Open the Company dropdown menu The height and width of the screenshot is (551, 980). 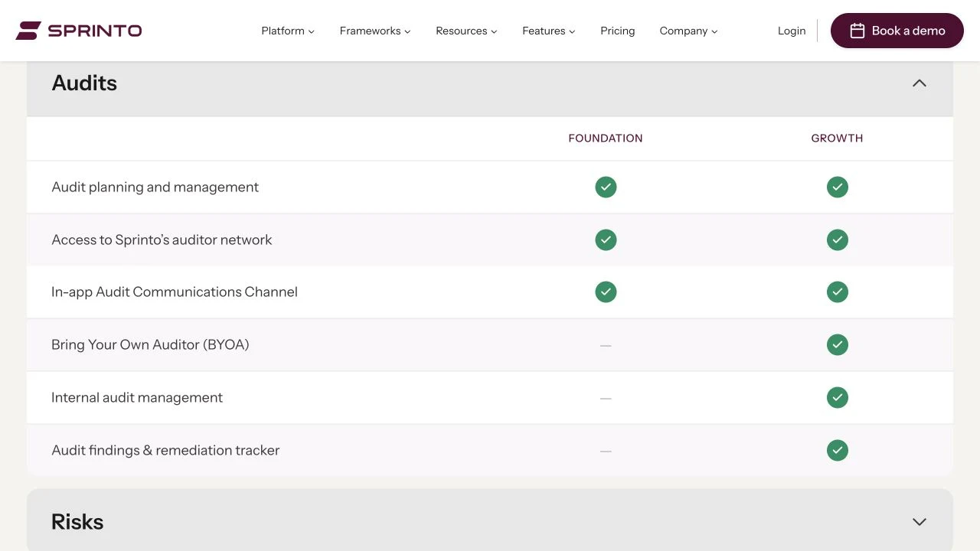tap(688, 31)
